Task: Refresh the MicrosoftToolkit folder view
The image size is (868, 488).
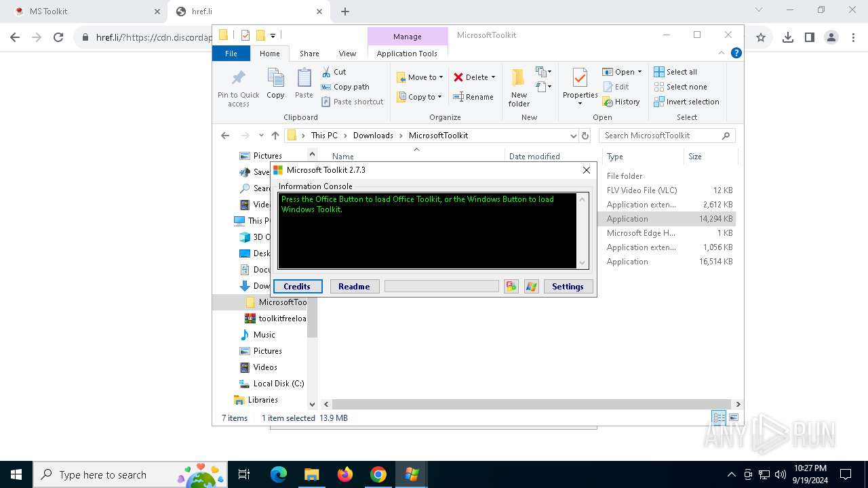Action: pos(585,136)
